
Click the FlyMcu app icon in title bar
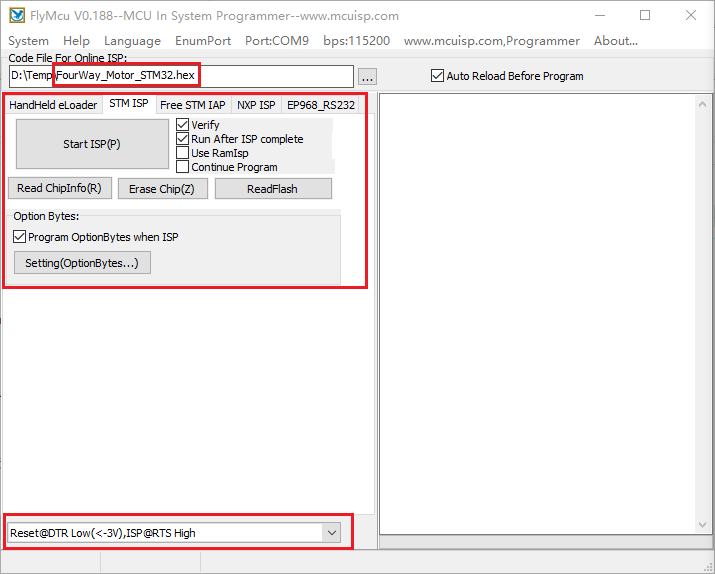pyautogui.click(x=17, y=16)
